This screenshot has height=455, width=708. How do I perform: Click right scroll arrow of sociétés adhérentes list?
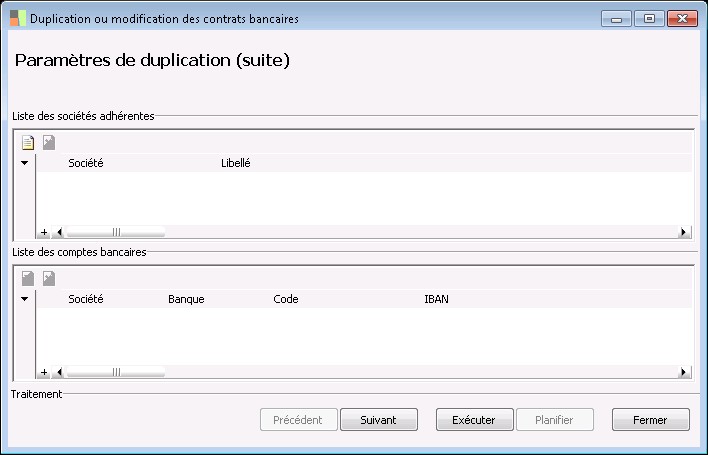point(684,232)
